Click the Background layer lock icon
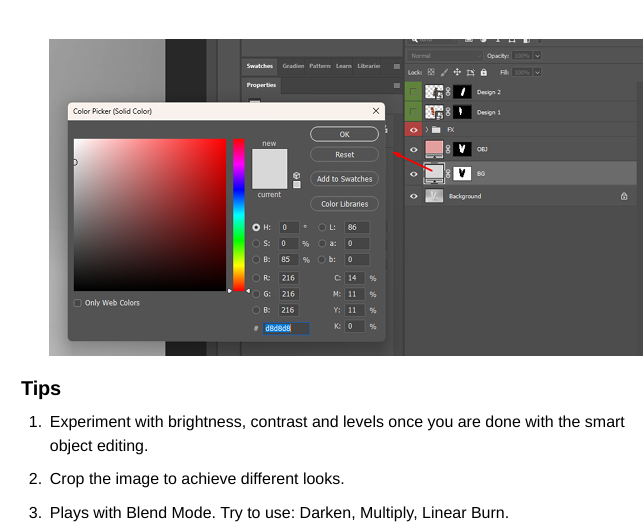This screenshot has width=643, height=526. coord(624,197)
